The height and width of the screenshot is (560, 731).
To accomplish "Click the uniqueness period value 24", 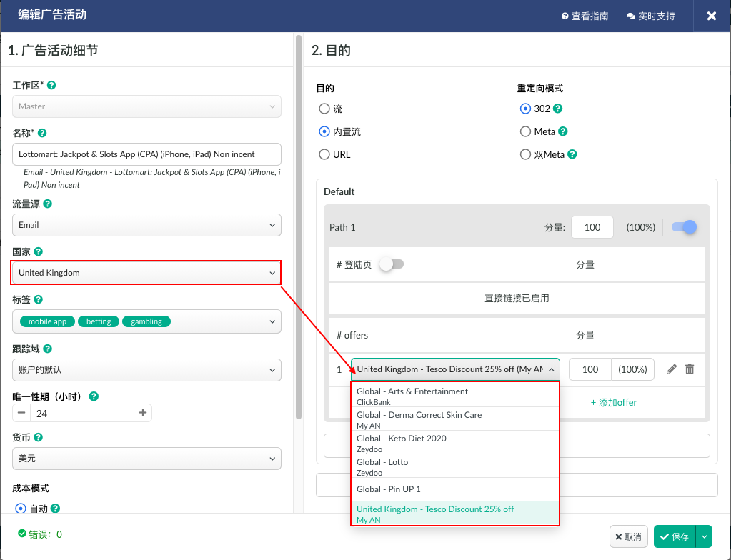I will 82,414.
